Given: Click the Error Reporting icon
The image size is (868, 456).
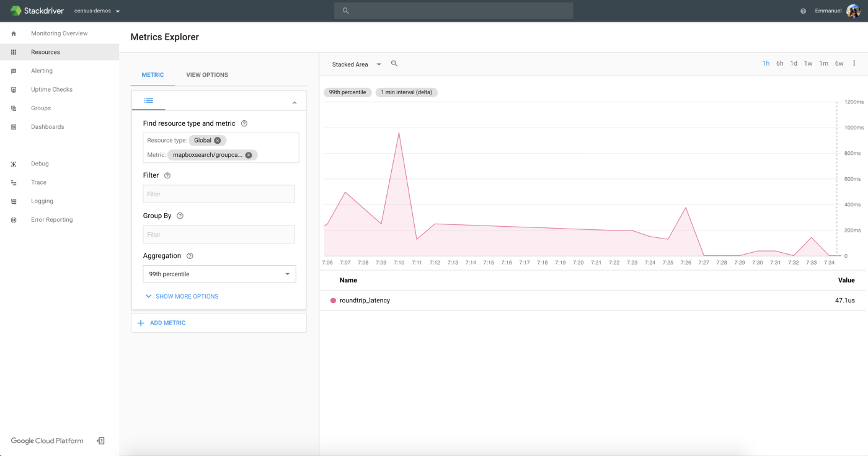Looking at the screenshot, I should 14,220.
